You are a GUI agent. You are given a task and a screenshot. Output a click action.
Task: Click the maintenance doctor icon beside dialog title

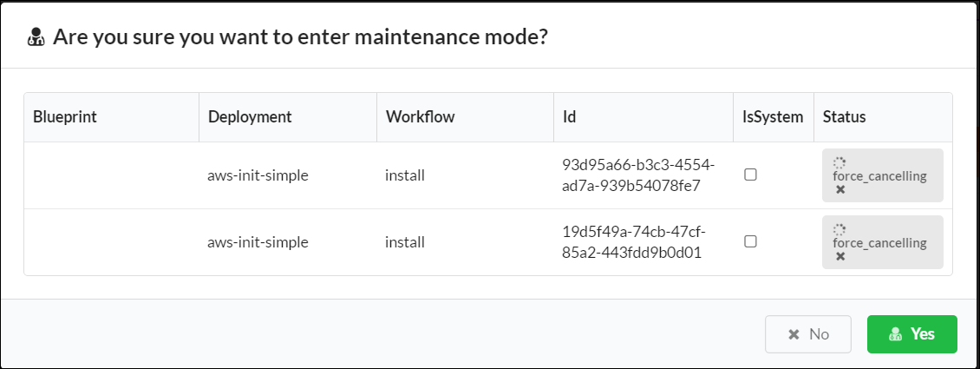[36, 37]
